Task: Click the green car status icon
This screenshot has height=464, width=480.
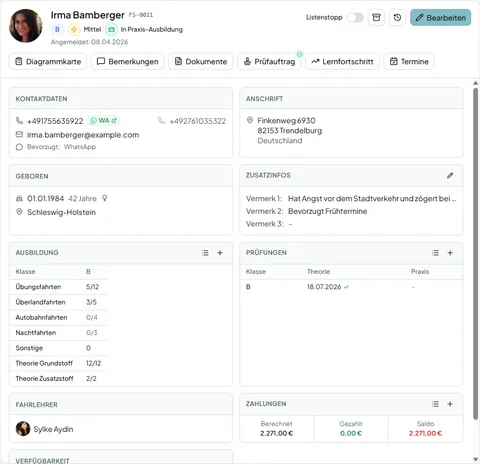Action: (x=111, y=29)
